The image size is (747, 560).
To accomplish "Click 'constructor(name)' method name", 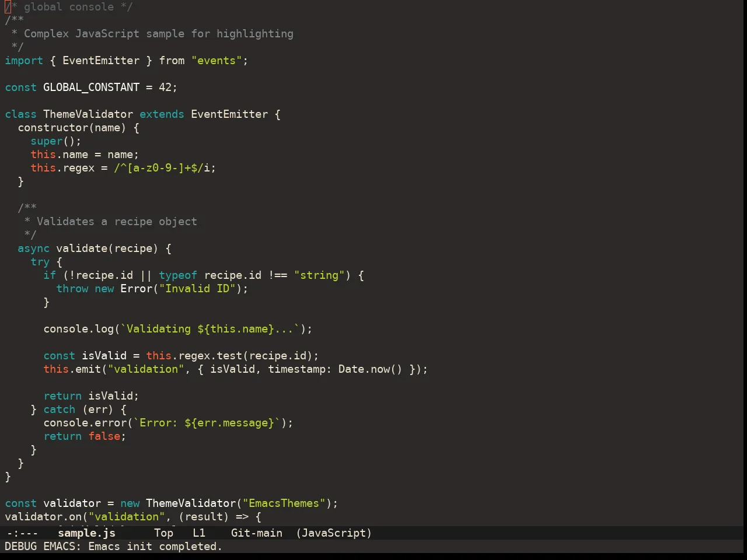I will 72,127.
